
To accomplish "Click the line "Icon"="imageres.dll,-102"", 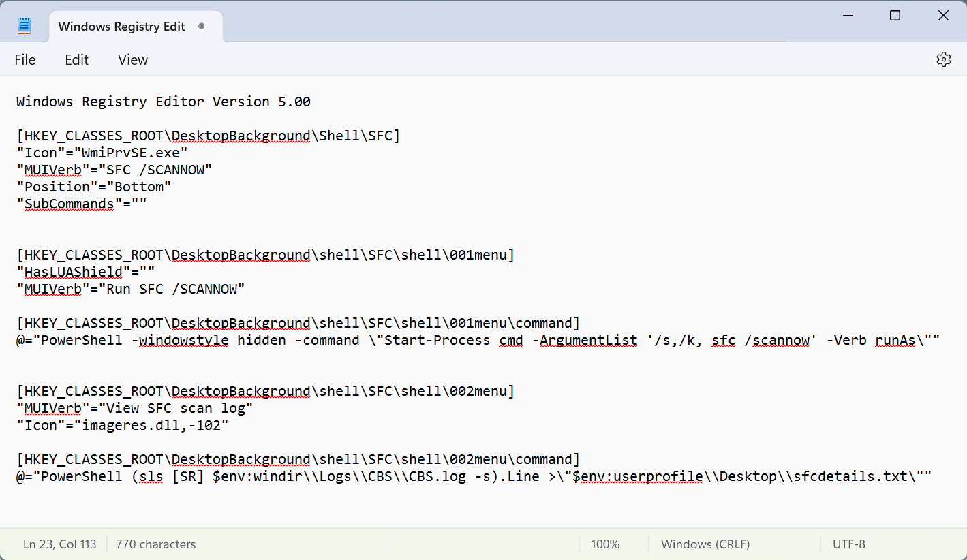I will tap(123, 425).
